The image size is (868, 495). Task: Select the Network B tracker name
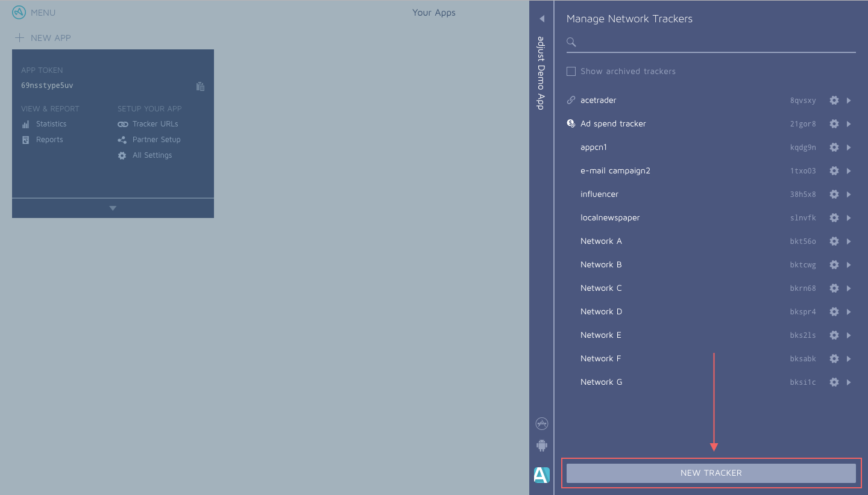[x=601, y=264]
